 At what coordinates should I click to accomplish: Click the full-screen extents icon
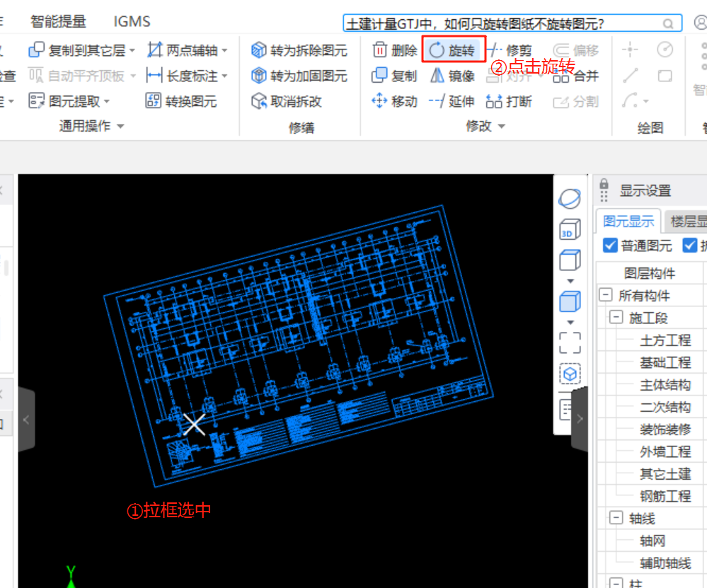570,342
